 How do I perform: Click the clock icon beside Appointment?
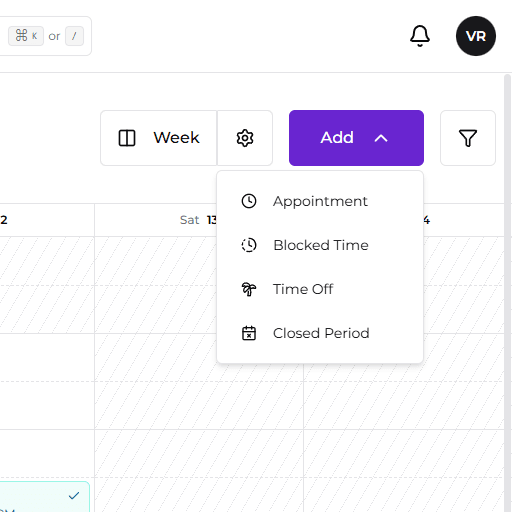pos(249,201)
